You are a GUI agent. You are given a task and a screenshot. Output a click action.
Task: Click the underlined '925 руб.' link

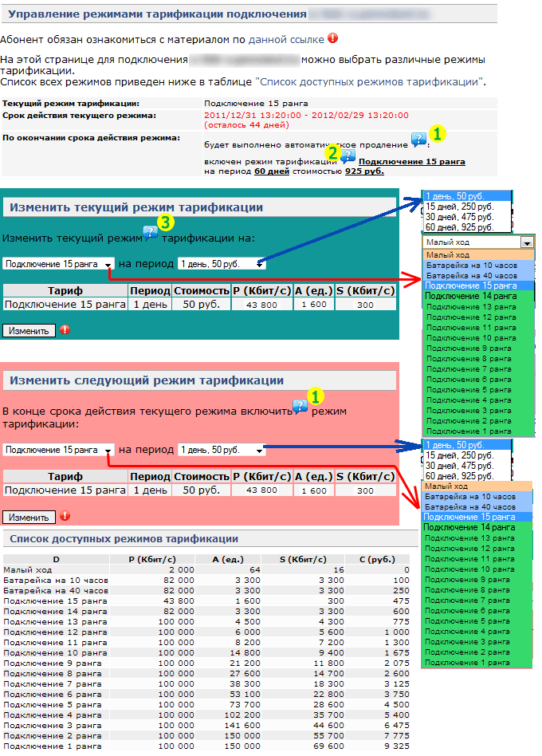pyautogui.click(x=364, y=171)
